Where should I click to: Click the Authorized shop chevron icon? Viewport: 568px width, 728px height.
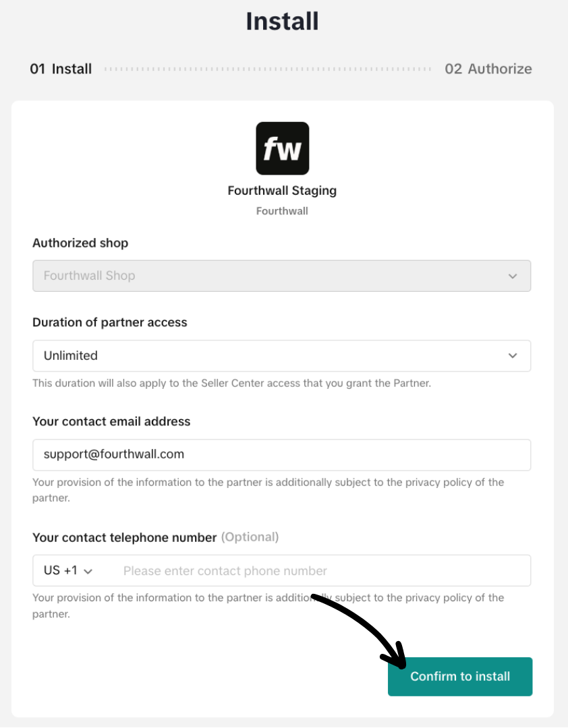pos(512,276)
